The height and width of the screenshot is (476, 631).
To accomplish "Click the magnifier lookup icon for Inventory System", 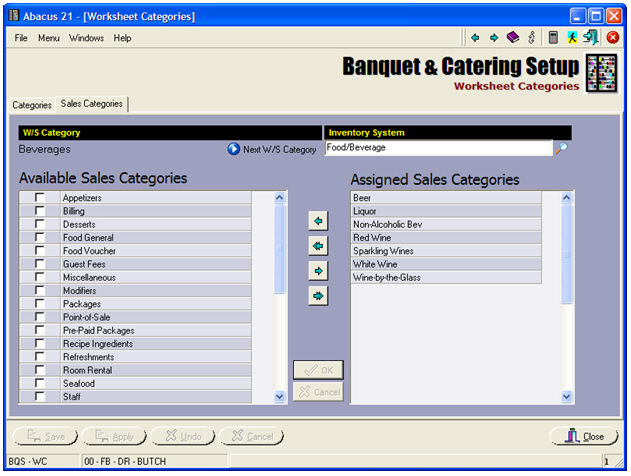I will [x=561, y=148].
